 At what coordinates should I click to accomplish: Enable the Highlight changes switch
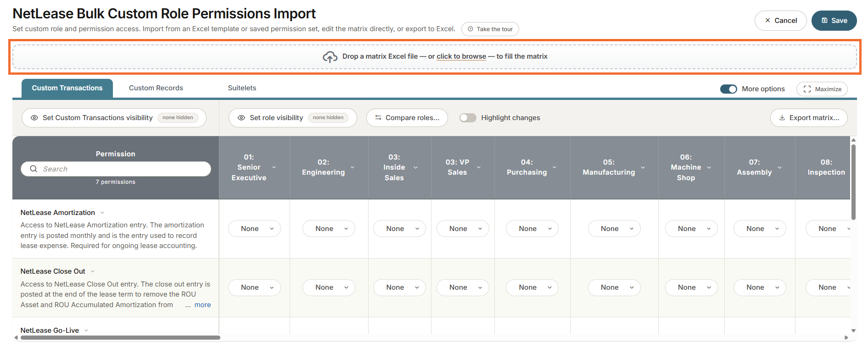[x=468, y=118]
